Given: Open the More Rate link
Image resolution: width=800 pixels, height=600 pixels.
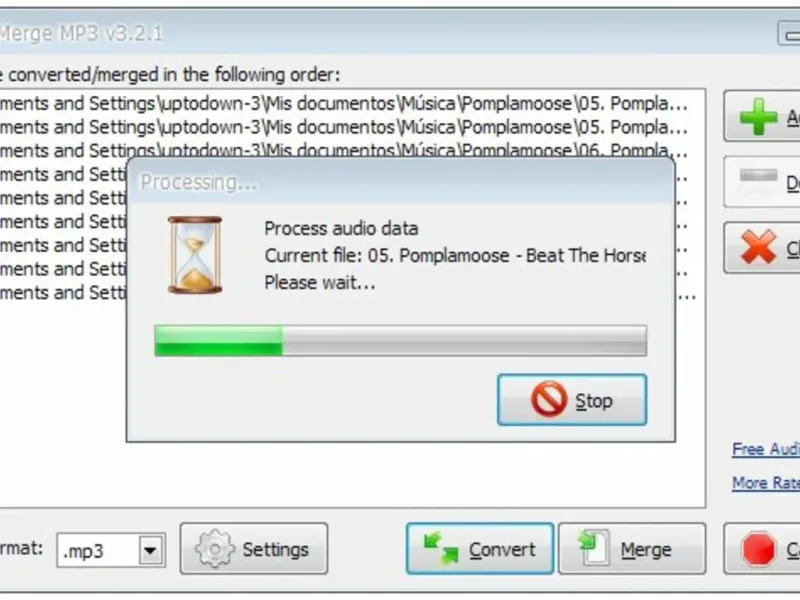Looking at the screenshot, I should coord(766,483).
